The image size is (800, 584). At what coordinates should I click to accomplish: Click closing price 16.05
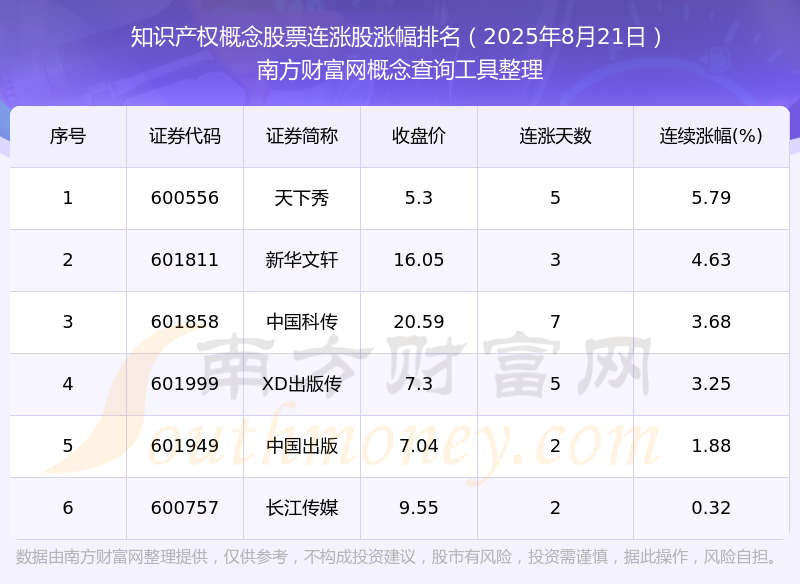419,260
